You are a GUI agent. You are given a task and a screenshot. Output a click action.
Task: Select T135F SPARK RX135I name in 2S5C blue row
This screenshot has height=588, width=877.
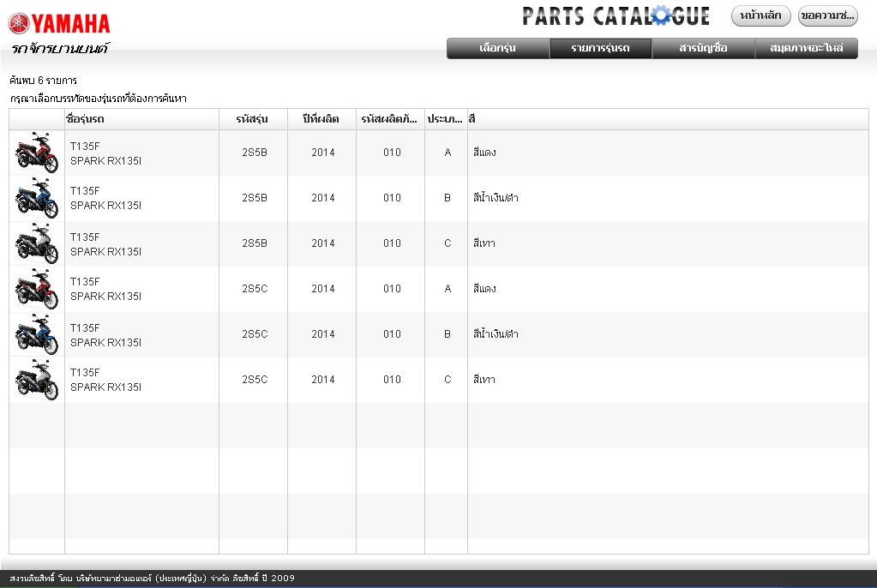pyautogui.click(x=105, y=334)
